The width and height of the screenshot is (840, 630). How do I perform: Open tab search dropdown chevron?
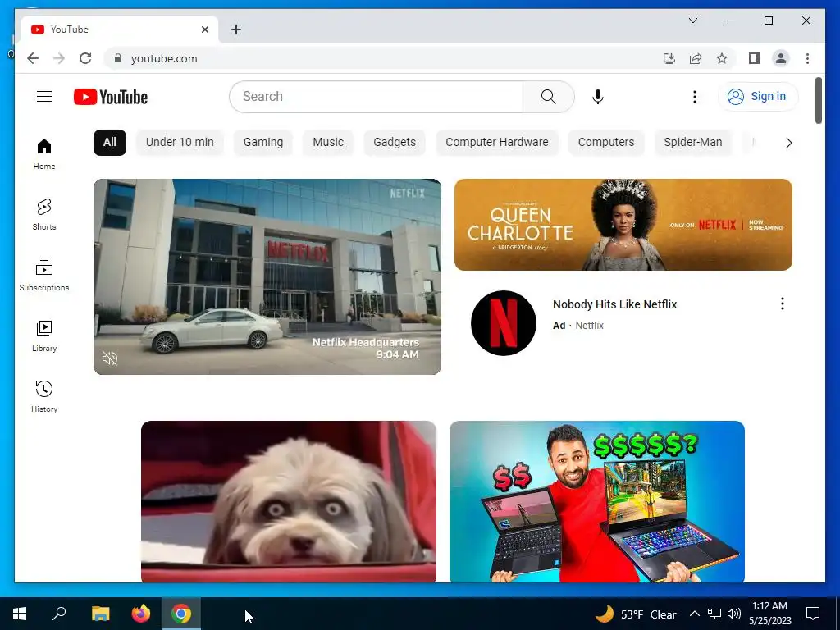point(692,21)
